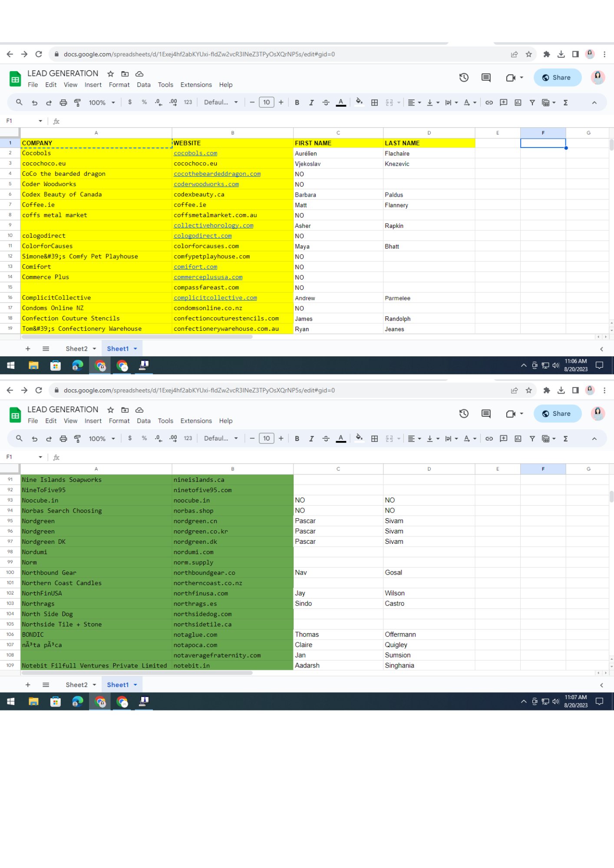Screen dimensions: 614x868
Task: Toggle Italic in the lower window toolbar
Action: 311,439
